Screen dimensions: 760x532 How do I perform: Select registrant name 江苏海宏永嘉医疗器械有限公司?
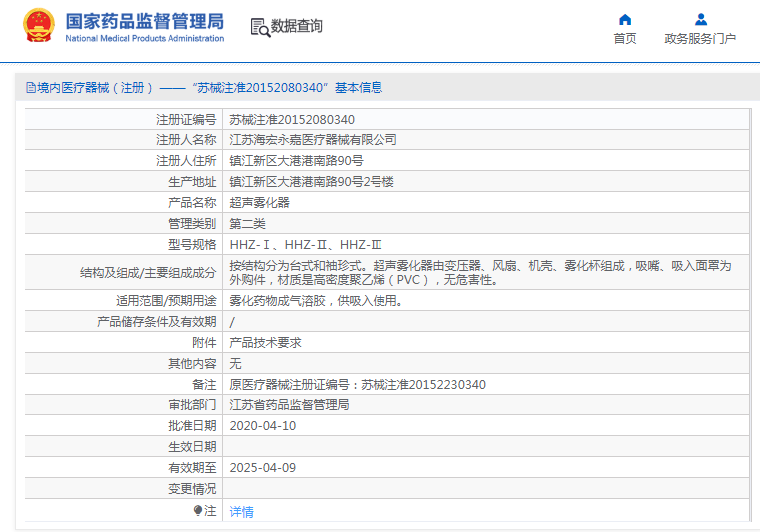click(313, 140)
